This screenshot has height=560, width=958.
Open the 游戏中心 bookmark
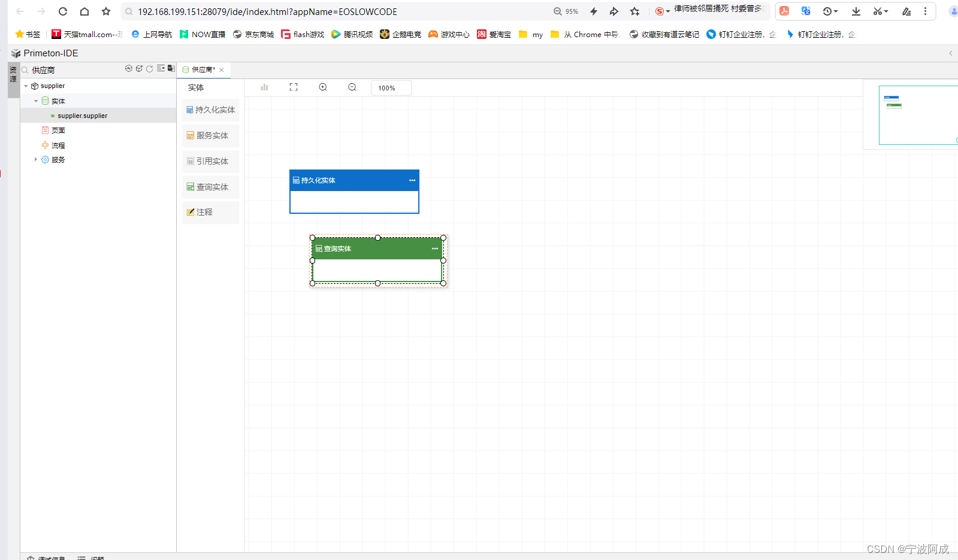click(x=449, y=34)
